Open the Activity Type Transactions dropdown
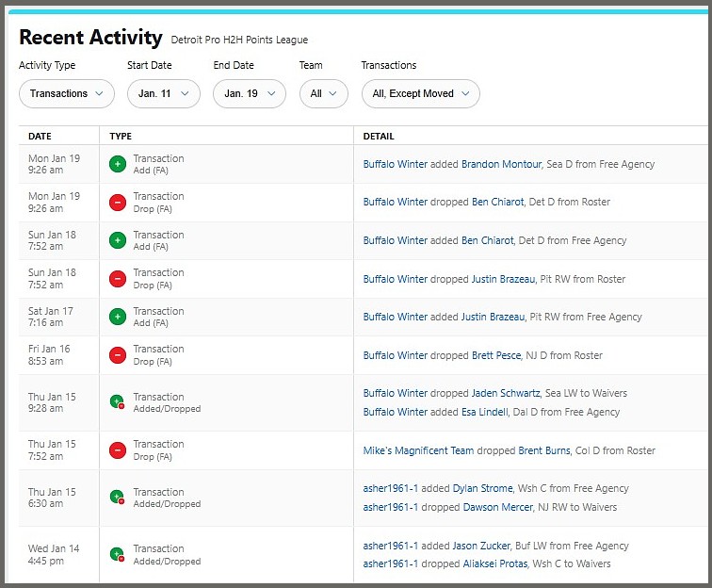 pos(67,93)
